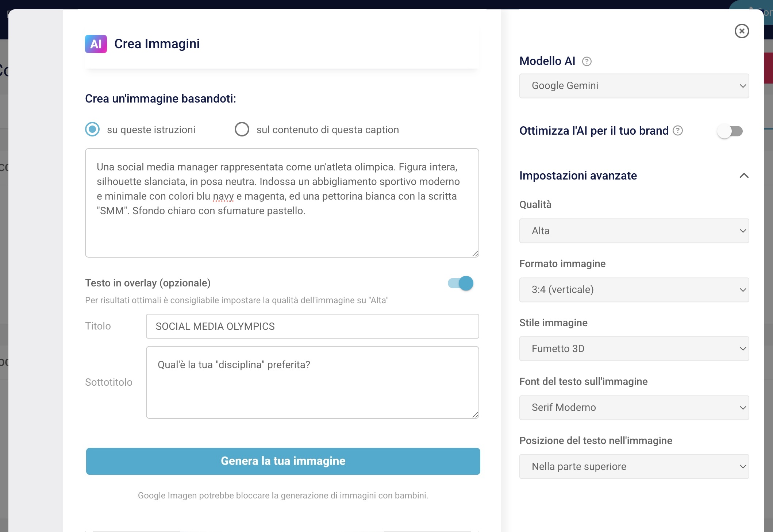Click the AI logo icon beside Crea Immagini
The height and width of the screenshot is (532, 773).
pos(96,44)
